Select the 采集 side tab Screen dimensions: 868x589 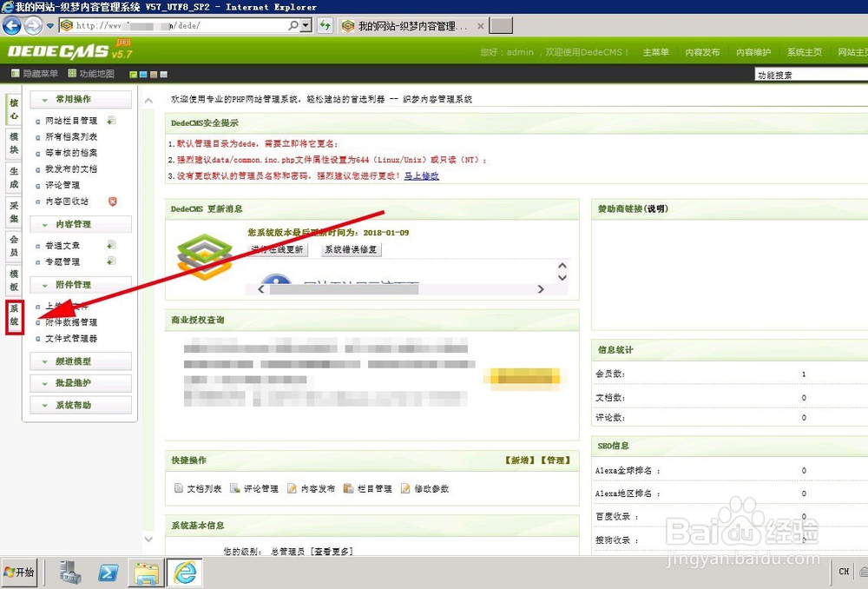point(14,212)
